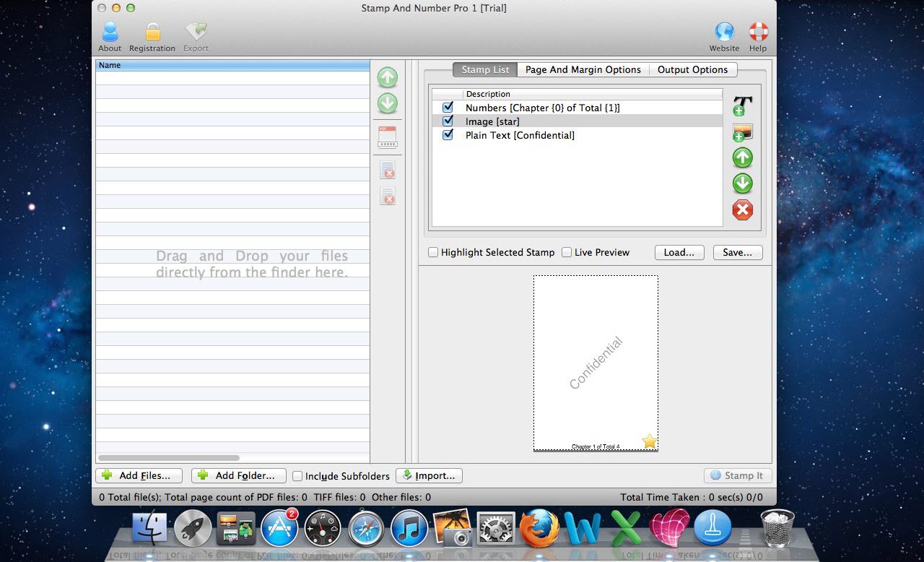
Task: Delete selected stamp with red X
Action: click(742, 210)
